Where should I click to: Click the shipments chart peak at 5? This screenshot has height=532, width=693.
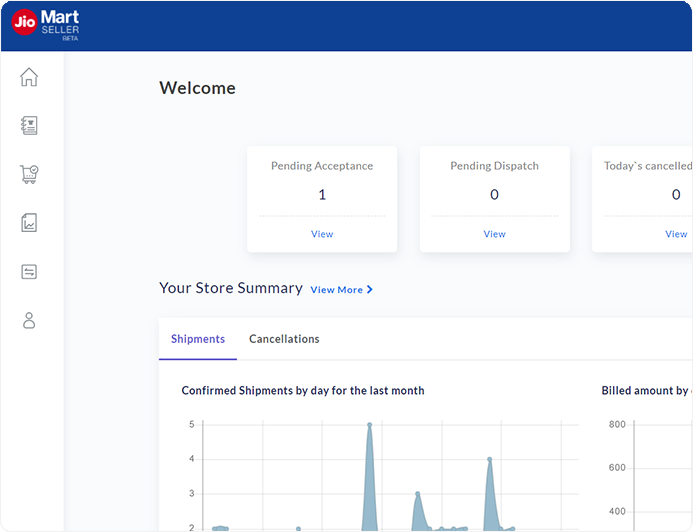pos(369,425)
